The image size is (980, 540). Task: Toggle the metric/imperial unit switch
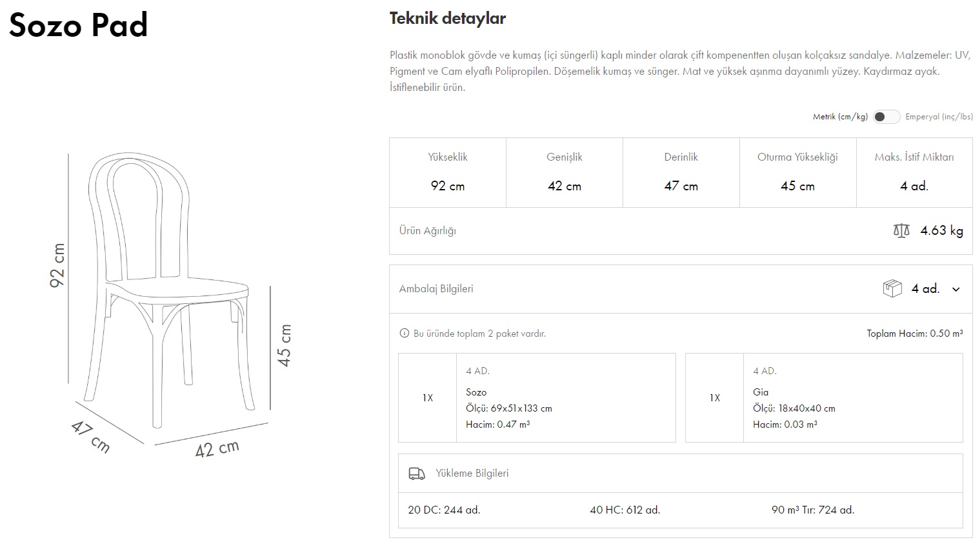886,117
